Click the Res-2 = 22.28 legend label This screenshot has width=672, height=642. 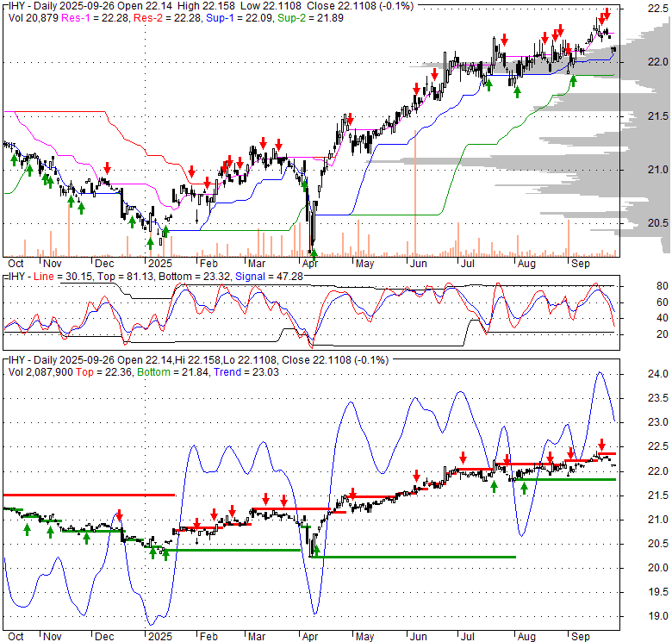click(x=167, y=18)
